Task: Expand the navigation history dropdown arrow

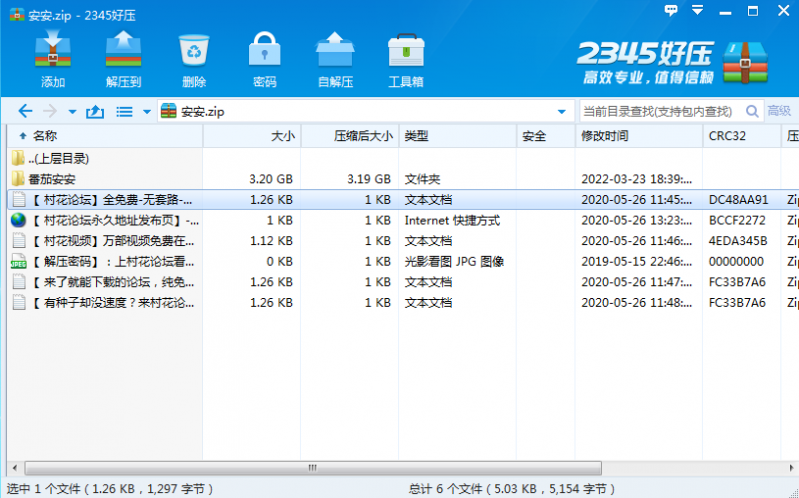Action: pyautogui.click(x=74, y=111)
